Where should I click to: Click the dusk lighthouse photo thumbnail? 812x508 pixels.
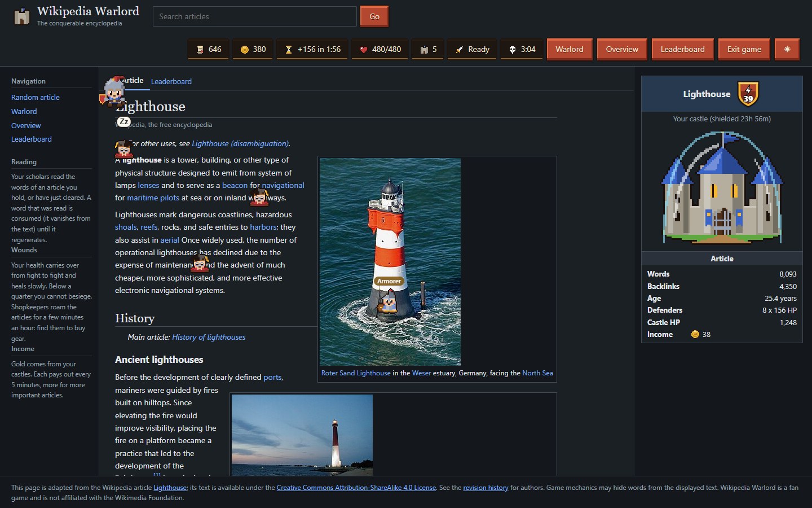(x=302, y=435)
